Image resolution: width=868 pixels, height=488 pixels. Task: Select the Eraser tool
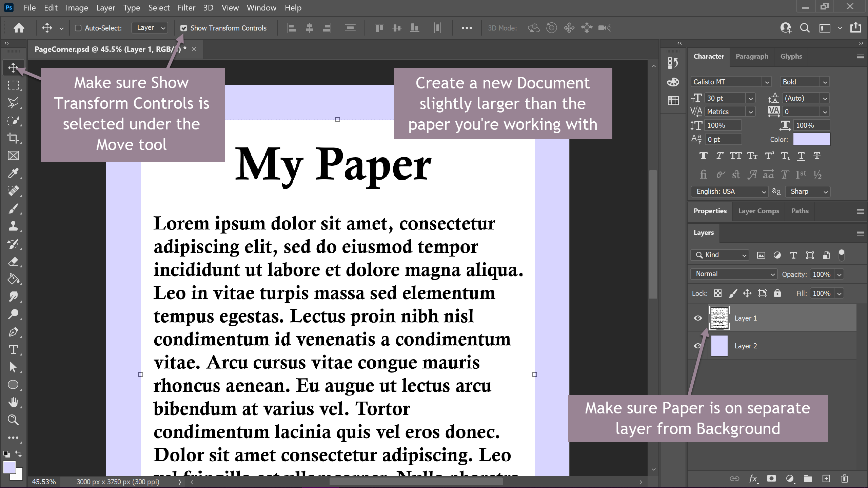point(13,261)
